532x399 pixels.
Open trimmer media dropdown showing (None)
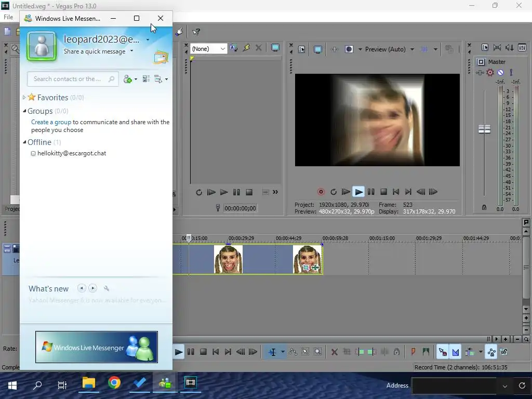pyautogui.click(x=208, y=49)
